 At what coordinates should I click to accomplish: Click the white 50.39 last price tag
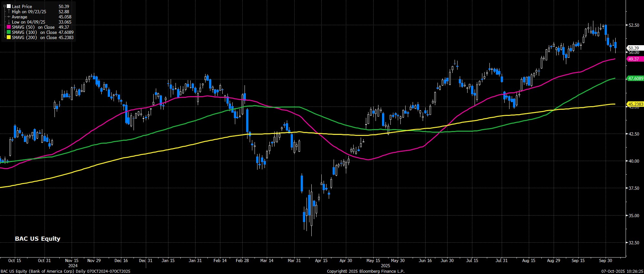click(633, 48)
